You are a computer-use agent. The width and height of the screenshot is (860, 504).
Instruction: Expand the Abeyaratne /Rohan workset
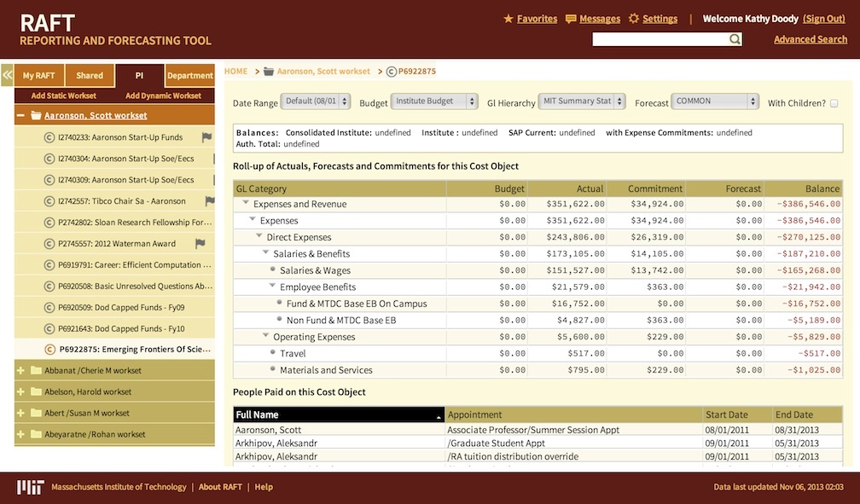point(20,434)
